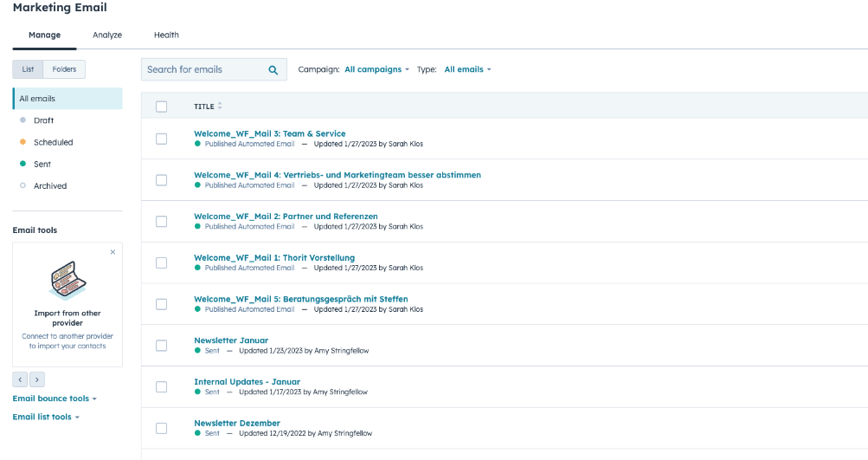The image size is (868, 460).
Task: Click the next card arrow button
Action: [x=37, y=379]
